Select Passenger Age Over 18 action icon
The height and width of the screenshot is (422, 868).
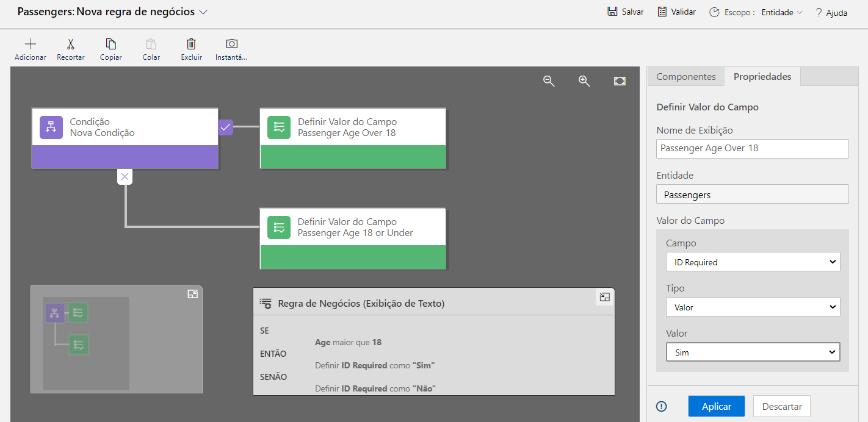coord(279,127)
